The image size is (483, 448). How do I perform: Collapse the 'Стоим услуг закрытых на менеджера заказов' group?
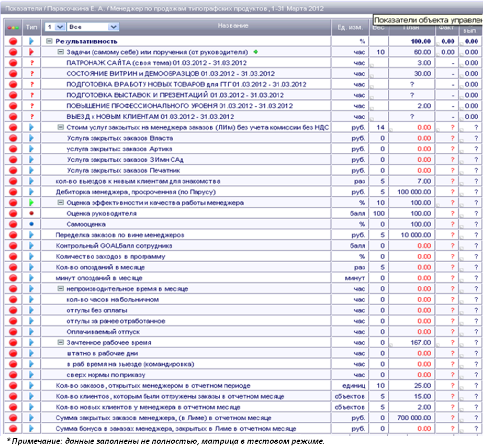point(61,127)
